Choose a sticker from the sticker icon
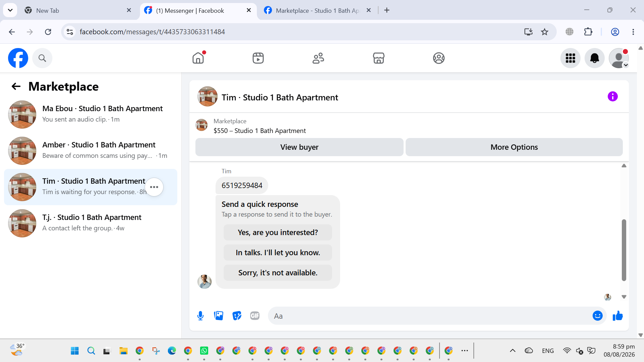Viewport: 644px width, 362px height. click(x=237, y=316)
